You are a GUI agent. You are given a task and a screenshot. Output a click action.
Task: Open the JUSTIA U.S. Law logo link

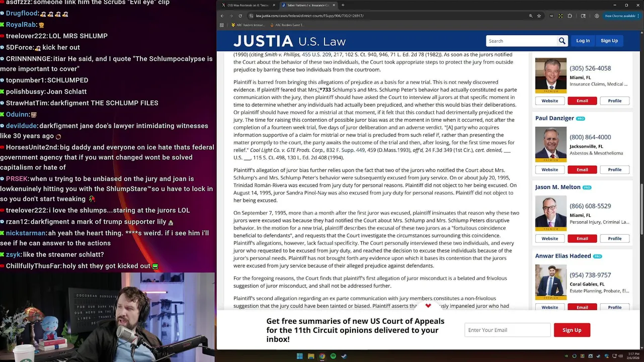click(x=289, y=41)
